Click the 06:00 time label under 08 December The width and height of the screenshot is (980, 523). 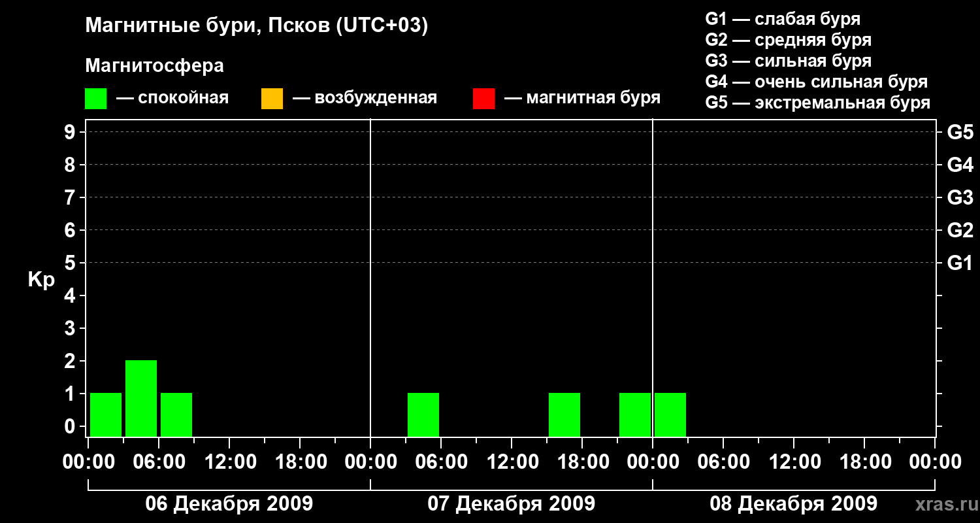(723, 462)
